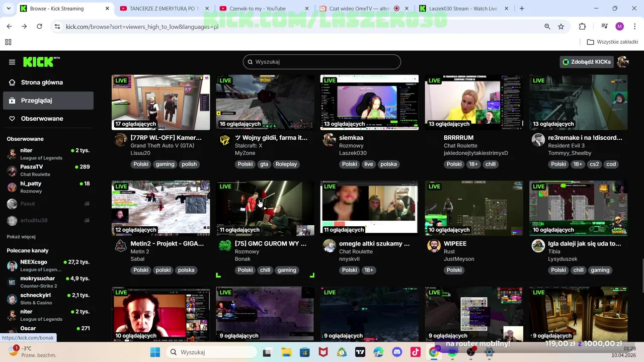The width and height of the screenshot is (644, 362).
Task: Open the user profile avatar menu
Action: pos(623,62)
